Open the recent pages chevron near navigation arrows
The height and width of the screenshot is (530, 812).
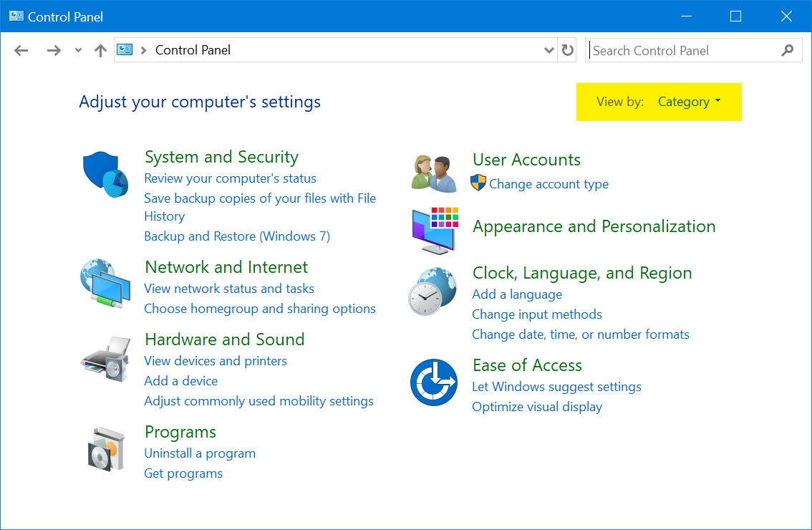point(77,50)
